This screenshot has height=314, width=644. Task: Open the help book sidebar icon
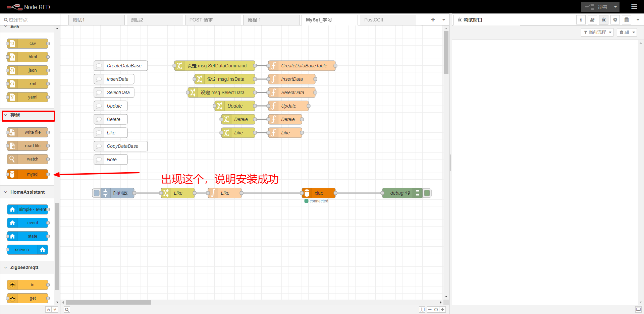click(x=592, y=20)
